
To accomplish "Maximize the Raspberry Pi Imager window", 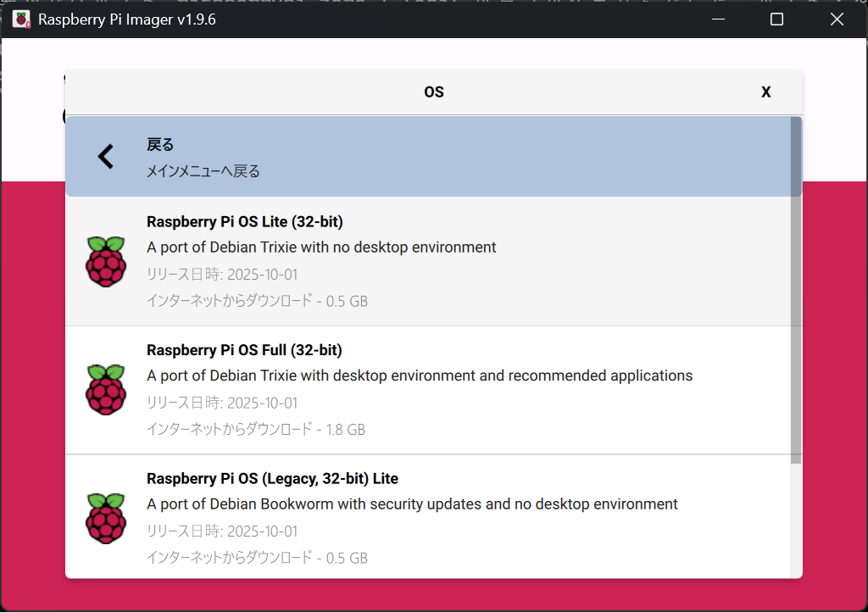I will tap(776, 19).
